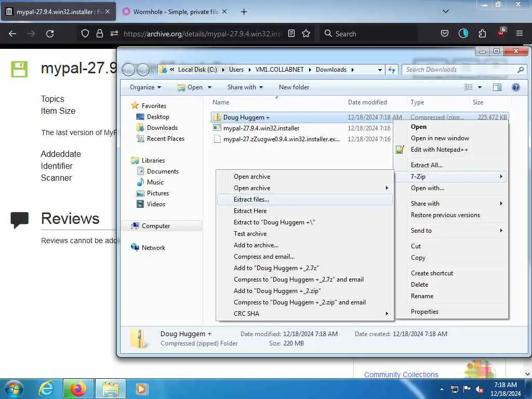Open Pocket save icon
Image resolution: width=532 pixels, height=399 pixels.
pos(445,33)
